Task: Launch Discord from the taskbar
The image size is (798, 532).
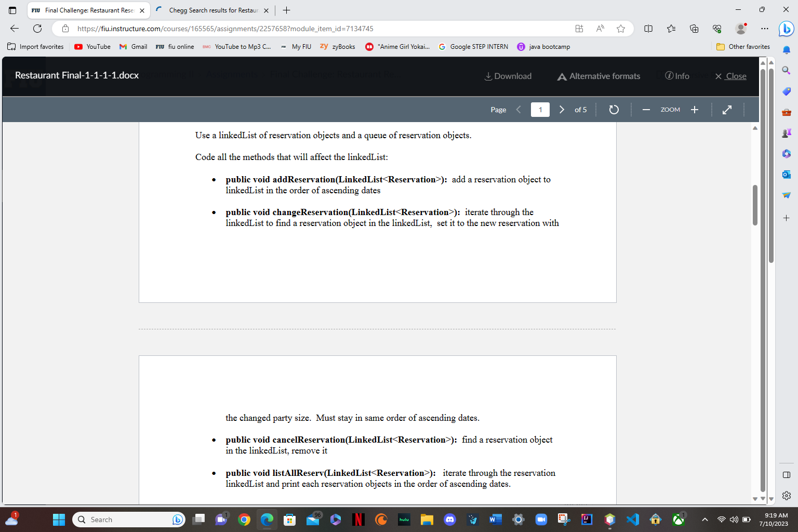Action: [x=449, y=520]
